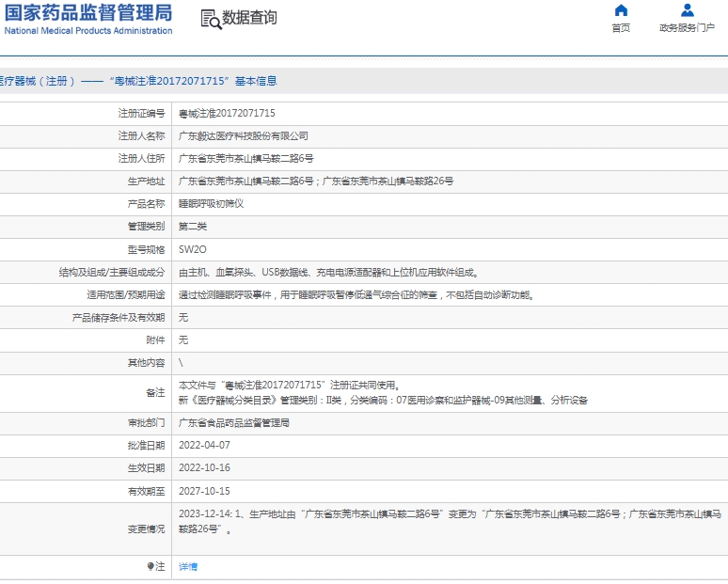Click the 注册人名称 label

(142, 136)
